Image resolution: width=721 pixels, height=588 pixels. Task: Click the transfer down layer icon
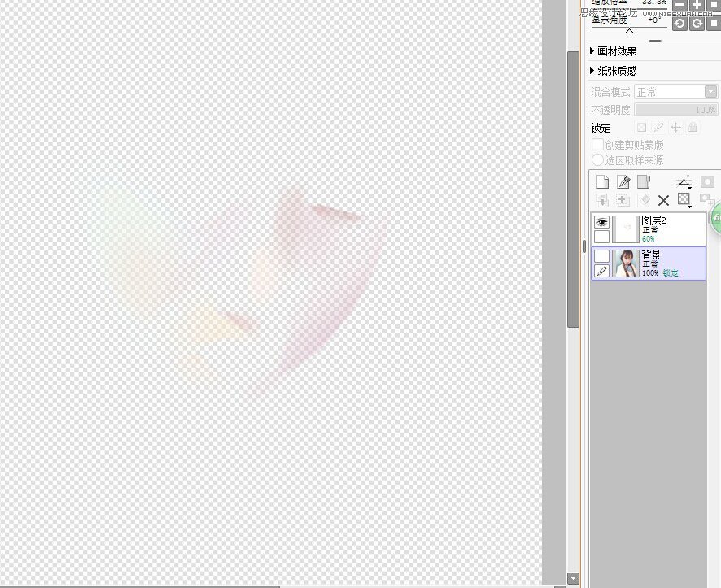(x=602, y=200)
